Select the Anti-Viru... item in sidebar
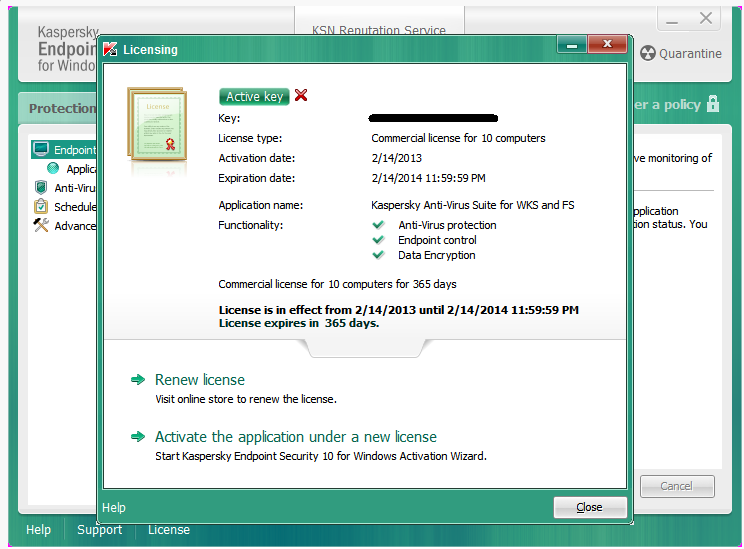The width and height of the screenshot is (744, 549). click(x=75, y=188)
